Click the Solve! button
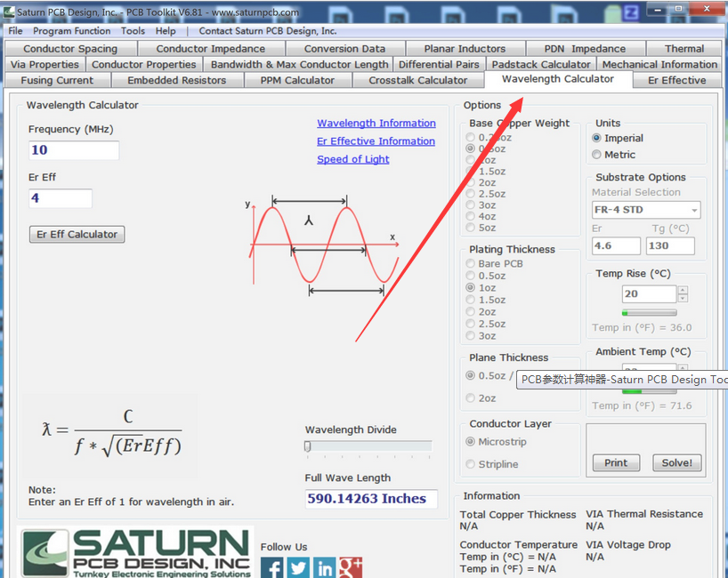The height and width of the screenshot is (578, 728). point(676,462)
